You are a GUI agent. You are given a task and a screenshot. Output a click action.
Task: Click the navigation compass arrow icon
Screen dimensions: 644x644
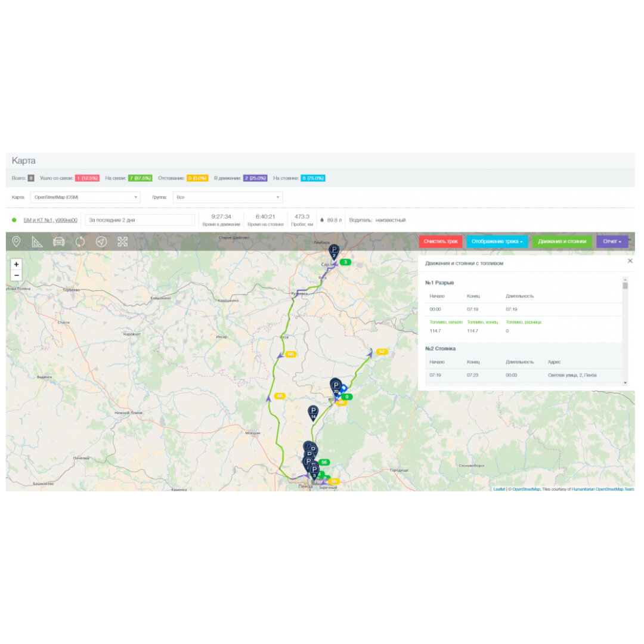pos(101,241)
